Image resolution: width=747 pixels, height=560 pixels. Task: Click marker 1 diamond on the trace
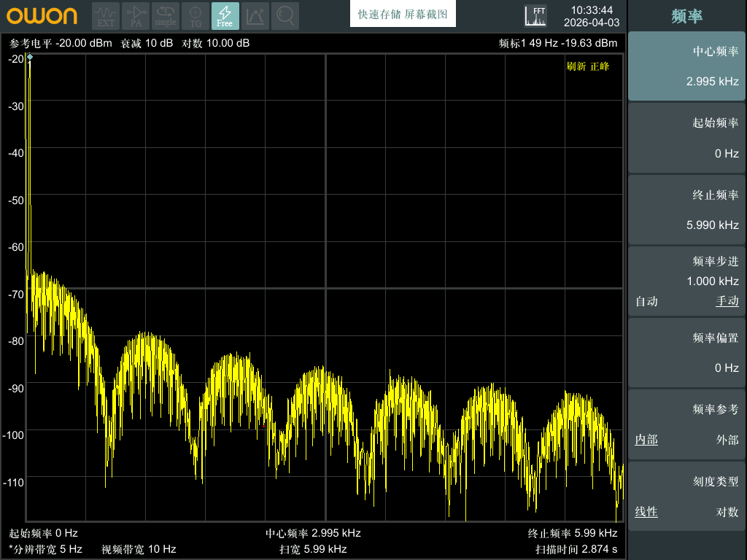click(x=29, y=57)
